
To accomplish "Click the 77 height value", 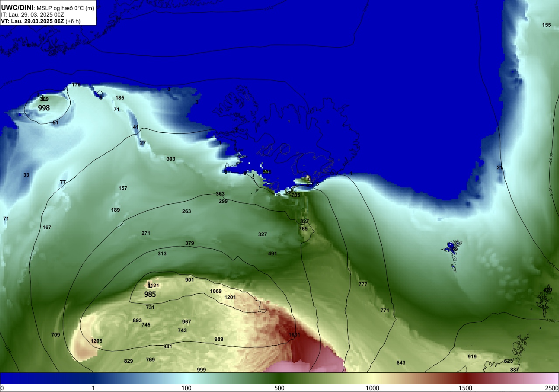I will point(63,182).
